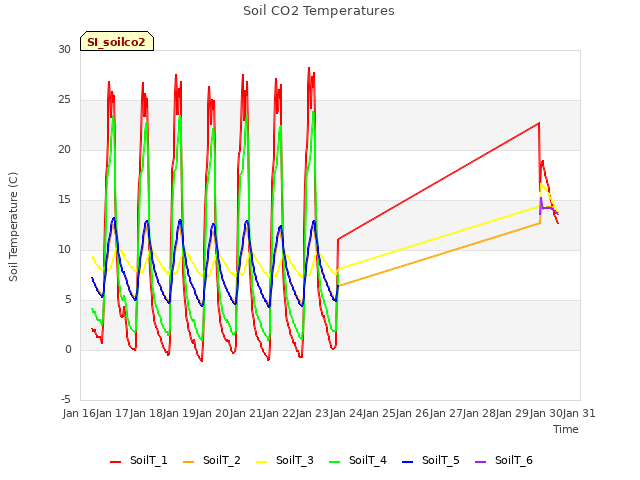Click the 30 y-axis tick label

pos(64,49)
